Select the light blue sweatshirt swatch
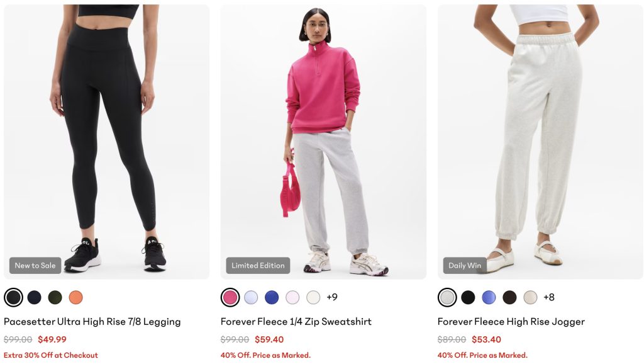Screen dimensions: 644x364 251,297
